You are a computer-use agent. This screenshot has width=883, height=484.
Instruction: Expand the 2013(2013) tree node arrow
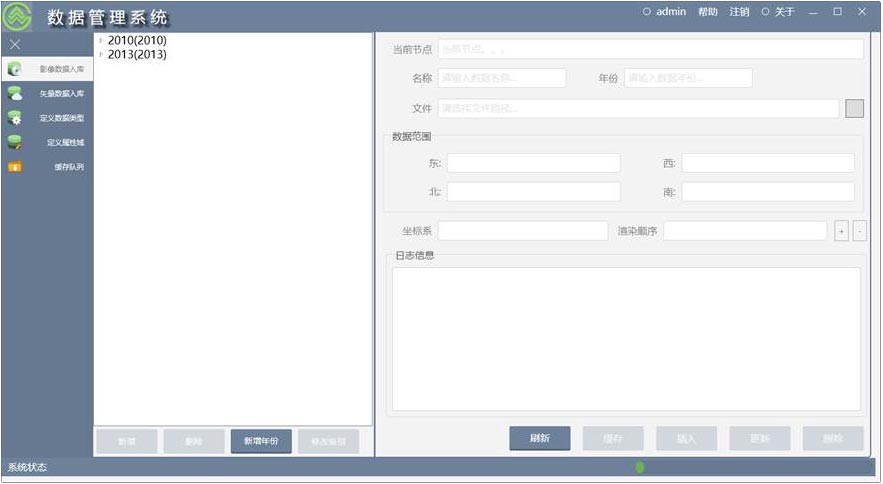click(101, 54)
